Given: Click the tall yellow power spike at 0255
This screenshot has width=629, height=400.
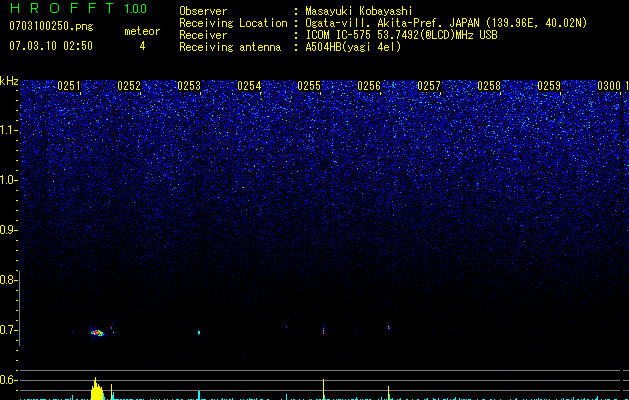Looking at the screenshot, I should pyautogui.click(x=323, y=389).
